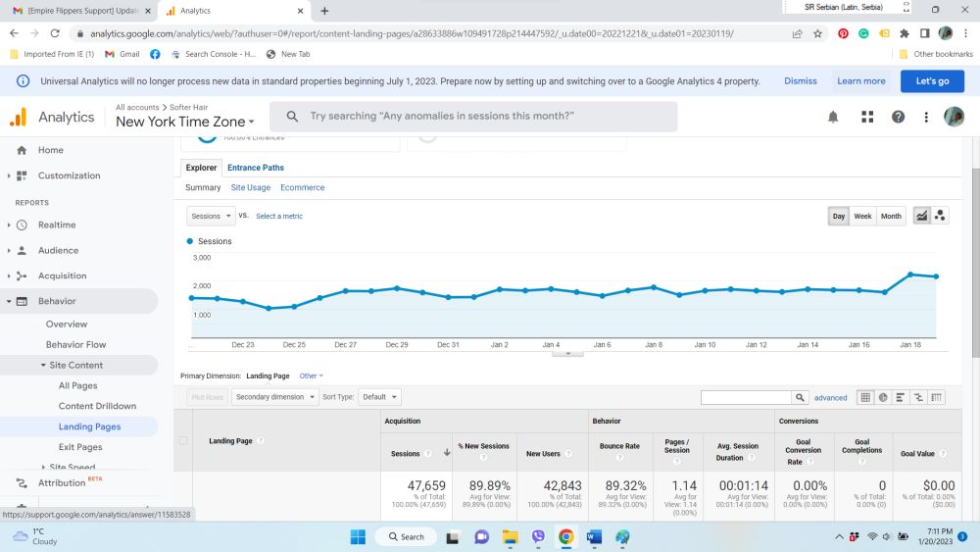Switch to Site Usage view
Image resolution: width=980 pixels, height=552 pixels.
click(x=251, y=187)
